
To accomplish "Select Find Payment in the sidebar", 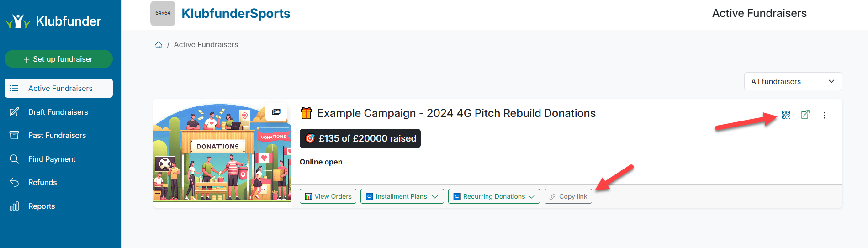I will click(x=52, y=159).
